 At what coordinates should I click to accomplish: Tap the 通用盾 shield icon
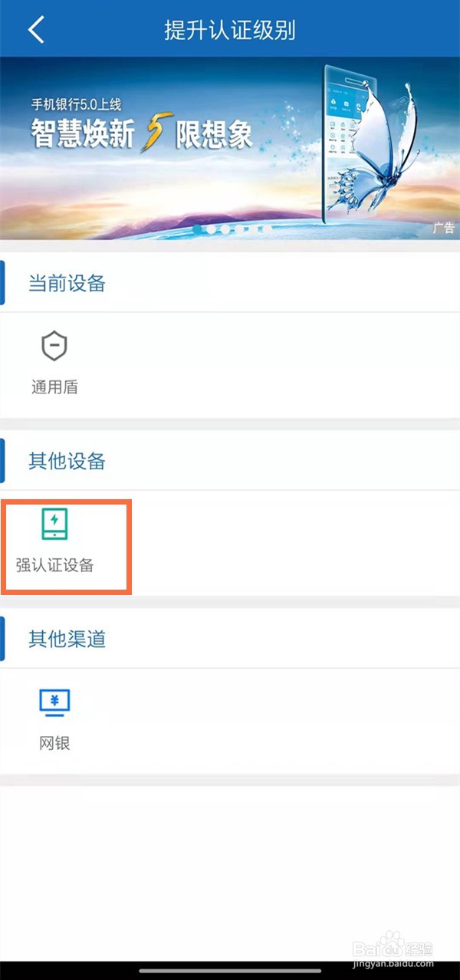(x=54, y=347)
